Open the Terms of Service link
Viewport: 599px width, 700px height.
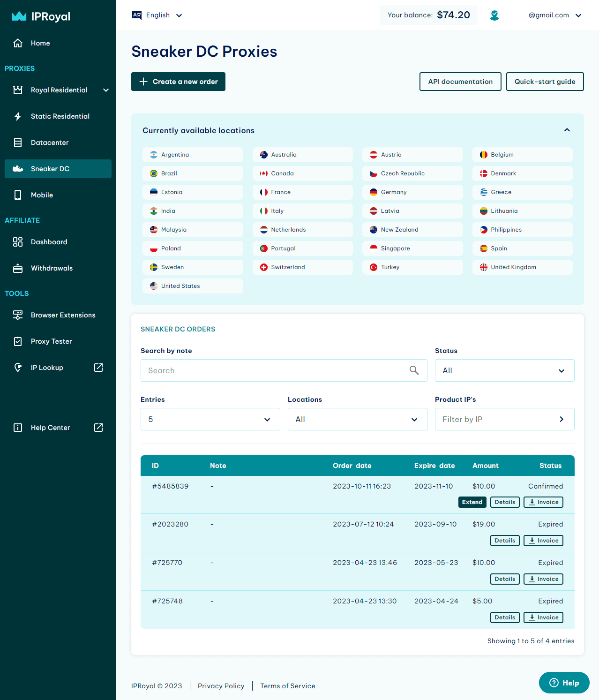(288, 686)
